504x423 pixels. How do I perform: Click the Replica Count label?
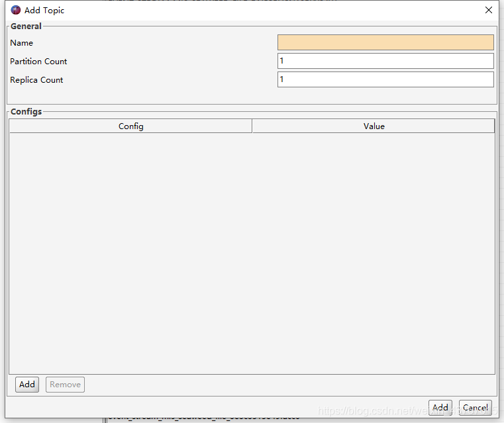click(36, 80)
